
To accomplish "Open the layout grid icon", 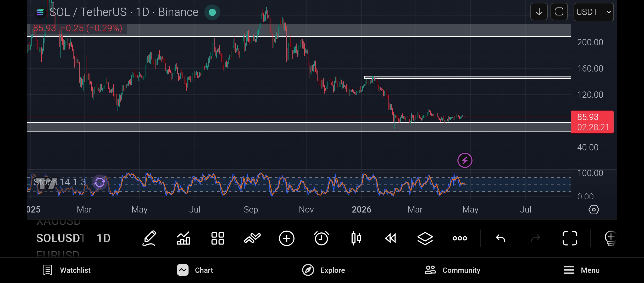I will 218,238.
